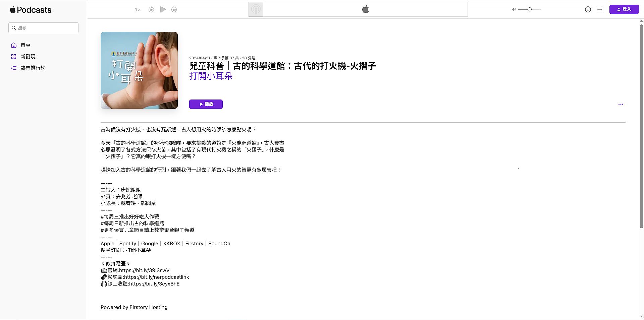Viewport: 644px width, 320px height.
Task: Open 新發現 in sidebar
Action: coord(28,57)
